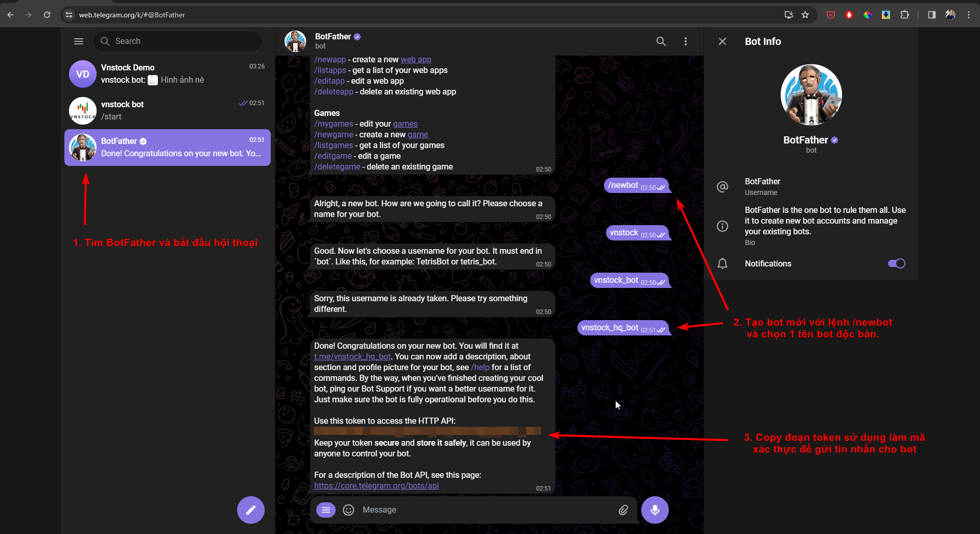Open the Telegram main hamburger menu

(79, 41)
